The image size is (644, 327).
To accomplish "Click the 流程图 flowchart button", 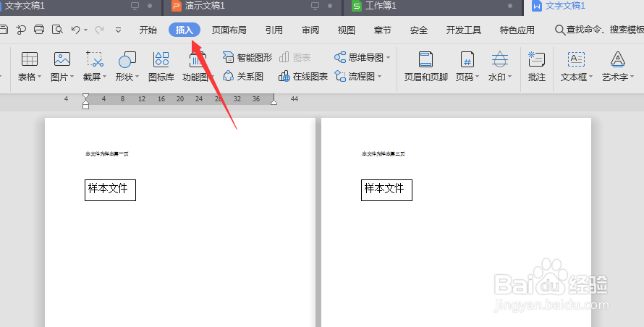I will (x=355, y=77).
